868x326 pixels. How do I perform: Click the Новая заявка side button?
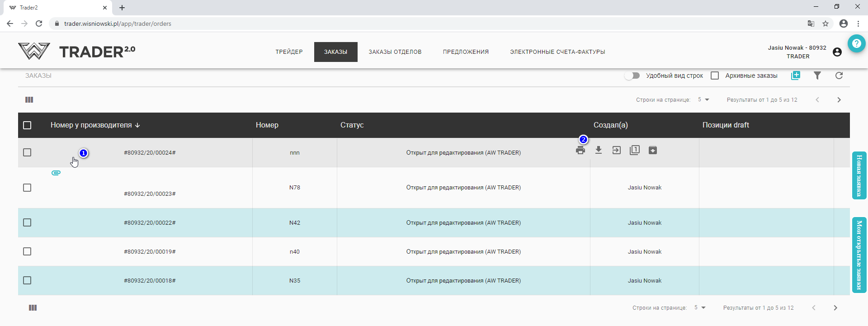click(859, 175)
